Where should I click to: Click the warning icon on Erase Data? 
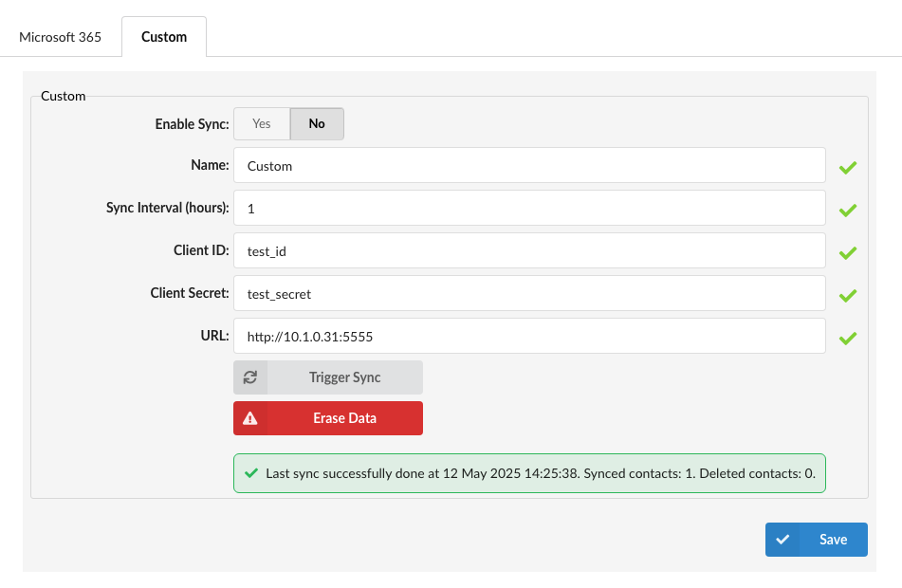pos(250,418)
